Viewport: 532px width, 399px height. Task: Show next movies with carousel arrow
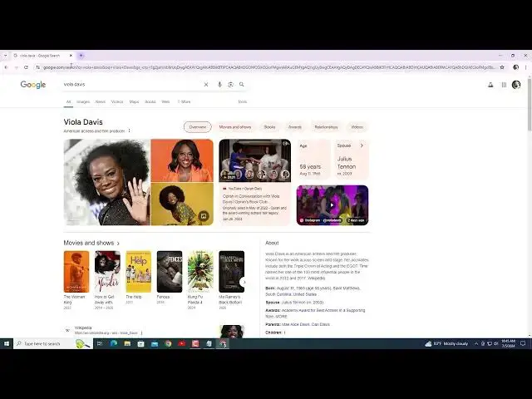pyautogui.click(x=244, y=282)
